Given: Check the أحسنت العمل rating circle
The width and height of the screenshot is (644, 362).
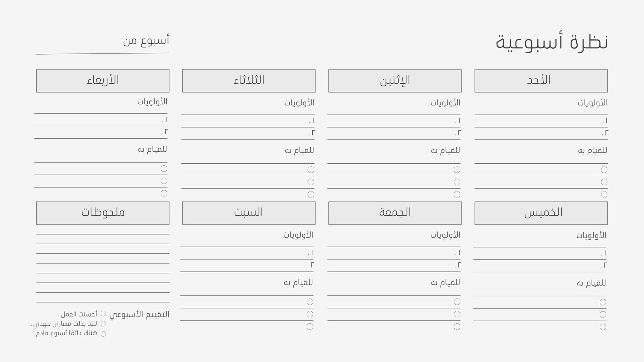Looking at the screenshot, I should 103,314.
